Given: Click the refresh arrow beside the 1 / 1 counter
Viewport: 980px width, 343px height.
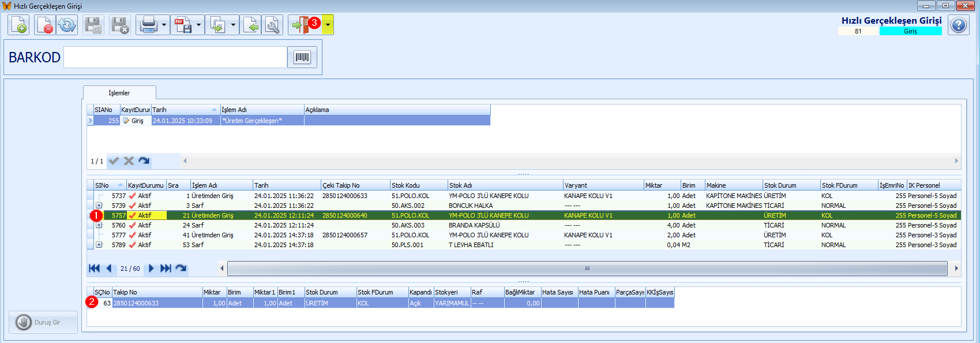Looking at the screenshot, I should pos(144,161).
